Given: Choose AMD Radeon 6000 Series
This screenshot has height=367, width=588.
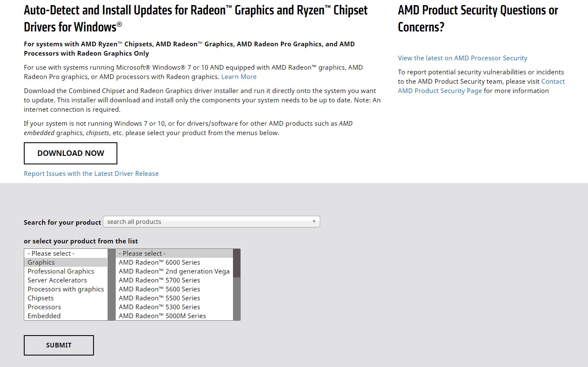Looking at the screenshot, I should [174, 263].
